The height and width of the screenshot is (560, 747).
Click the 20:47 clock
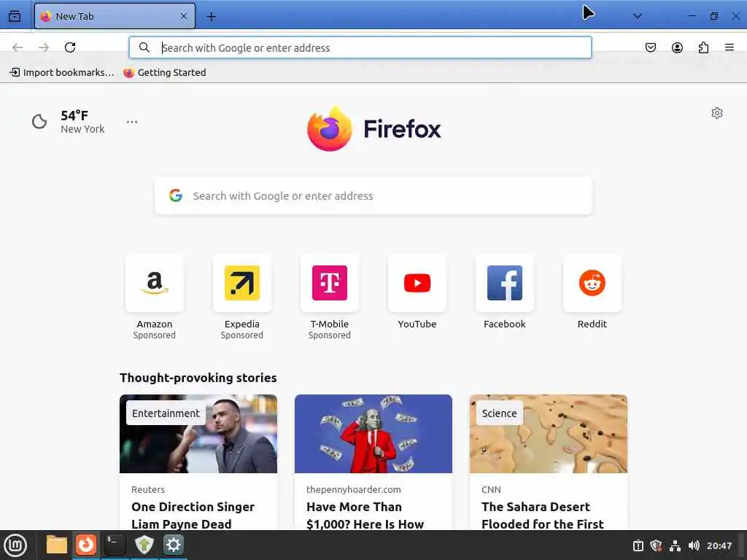pos(719,545)
